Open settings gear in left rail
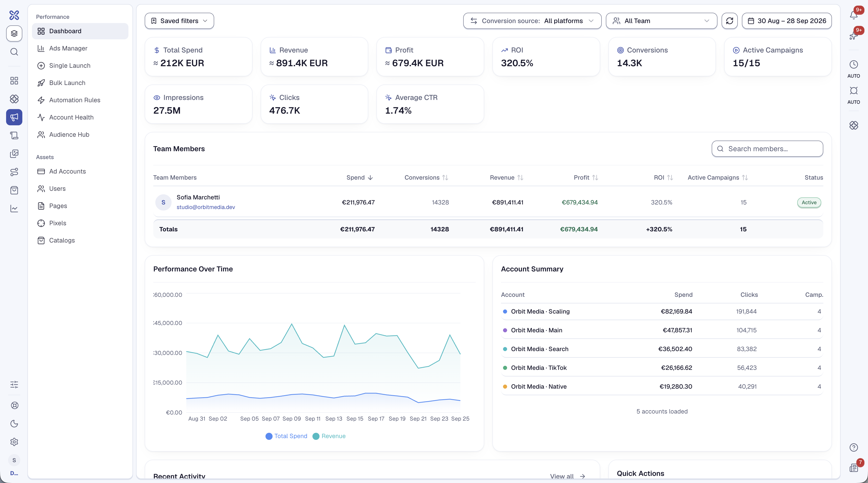The image size is (868, 483). point(14,442)
